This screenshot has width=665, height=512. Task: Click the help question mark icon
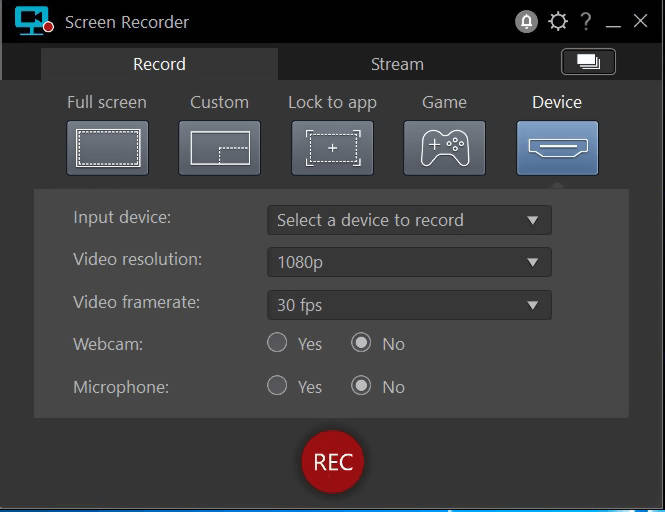(x=586, y=22)
